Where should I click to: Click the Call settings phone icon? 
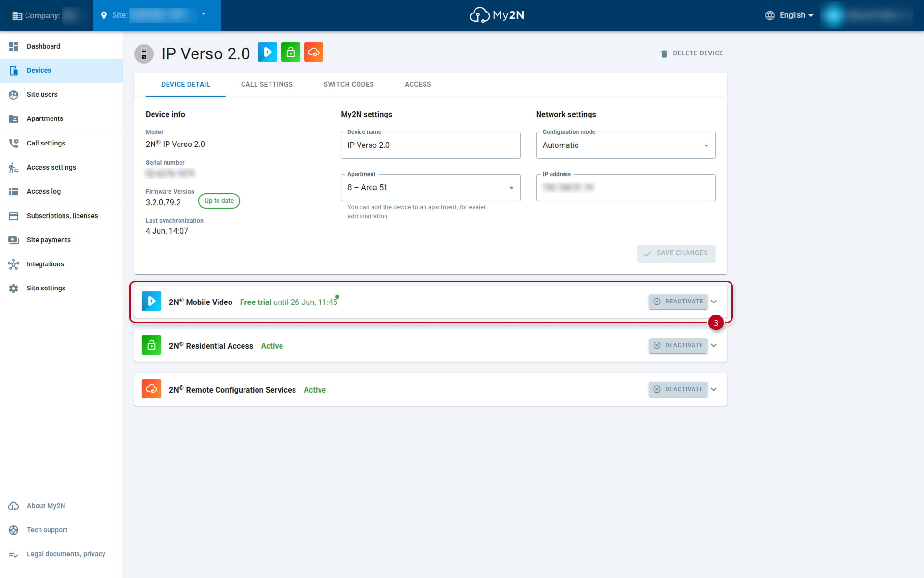(x=13, y=143)
